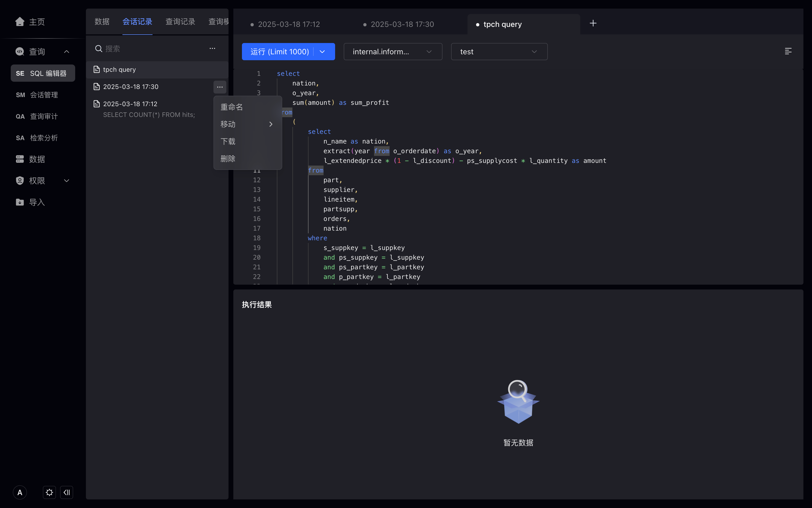This screenshot has height=508, width=812.
Task: Click line number 12 in the gutter
Action: coord(257,180)
